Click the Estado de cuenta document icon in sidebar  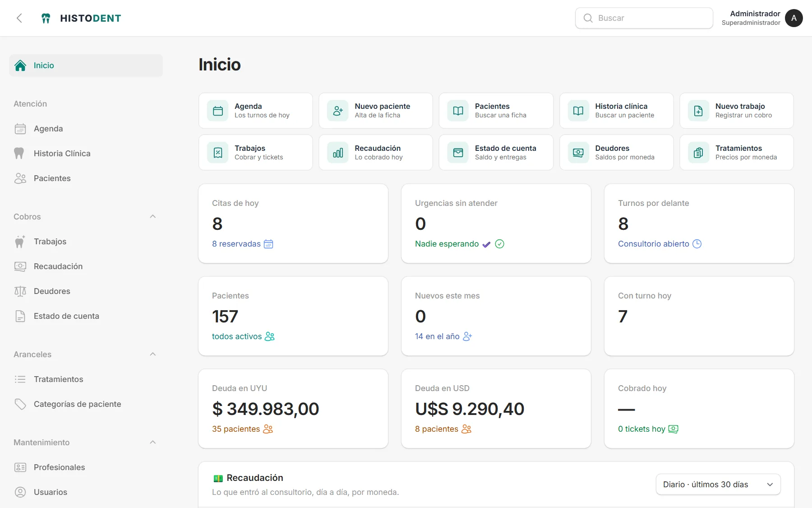coord(20,316)
